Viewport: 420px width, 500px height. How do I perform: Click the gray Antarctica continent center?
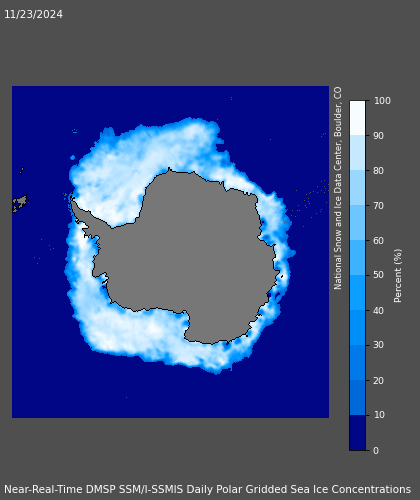click(x=193, y=253)
